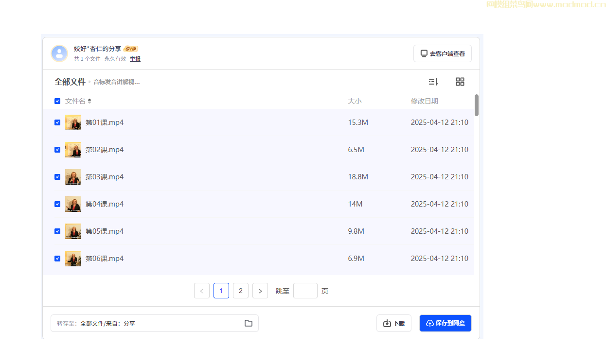Click the 修改日期 column header

click(425, 101)
